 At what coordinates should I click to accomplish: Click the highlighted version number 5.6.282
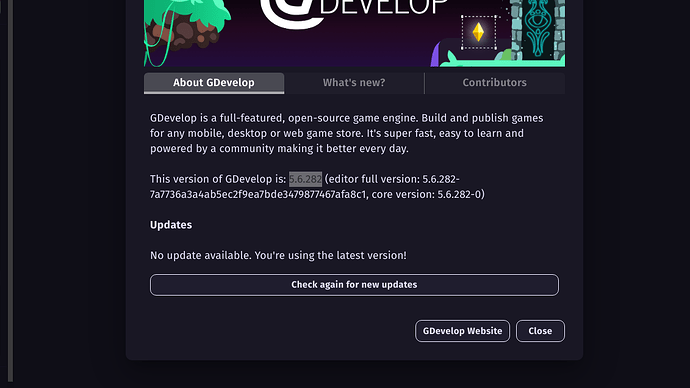[305, 179]
